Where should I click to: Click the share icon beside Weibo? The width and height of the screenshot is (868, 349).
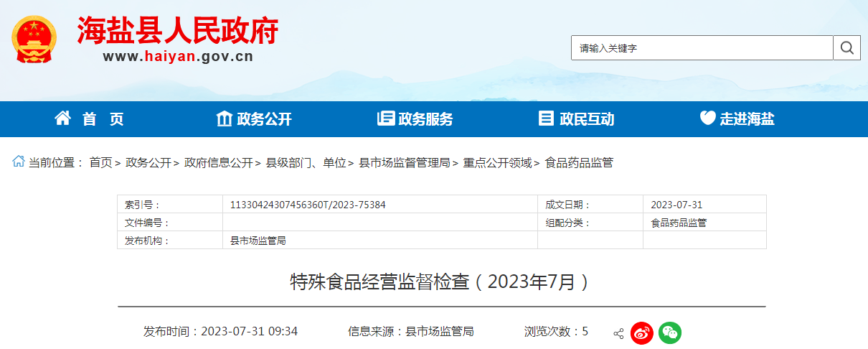[x=618, y=333]
